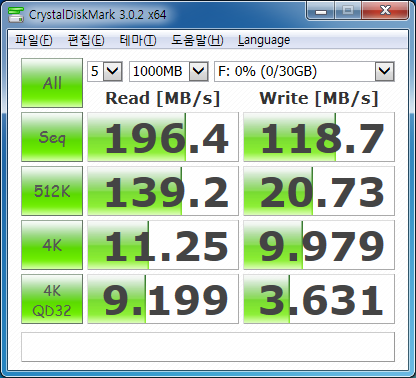Start the 4K QD32 benchmark test
The height and width of the screenshot is (378, 416).
(52, 299)
